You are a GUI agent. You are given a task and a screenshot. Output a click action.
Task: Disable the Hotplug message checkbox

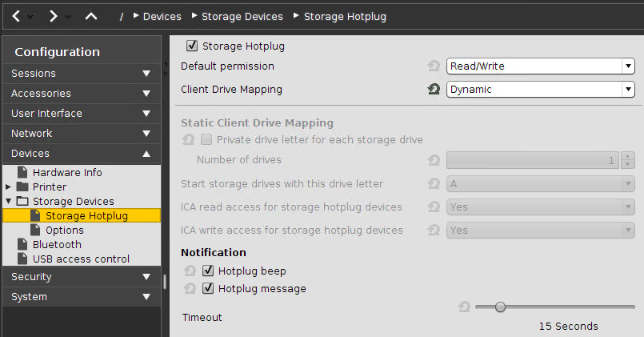click(x=208, y=289)
